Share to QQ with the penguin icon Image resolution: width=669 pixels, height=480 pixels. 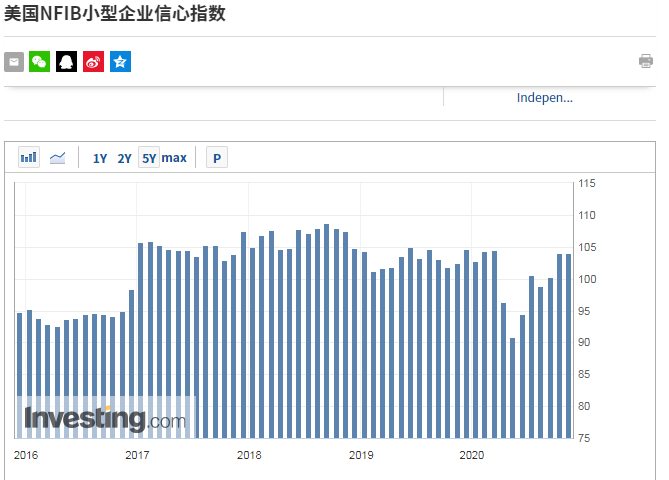point(67,62)
